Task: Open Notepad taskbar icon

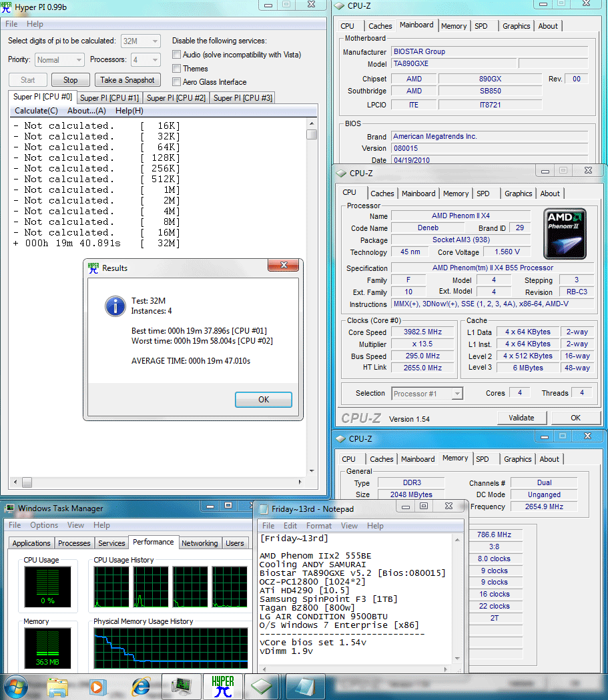Action: click(306, 687)
